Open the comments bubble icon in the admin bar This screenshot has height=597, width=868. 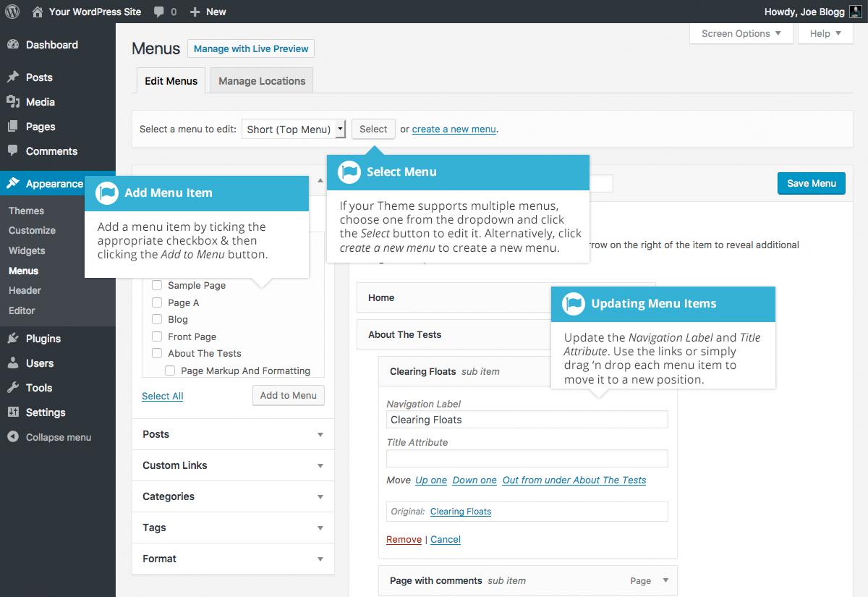(158, 12)
